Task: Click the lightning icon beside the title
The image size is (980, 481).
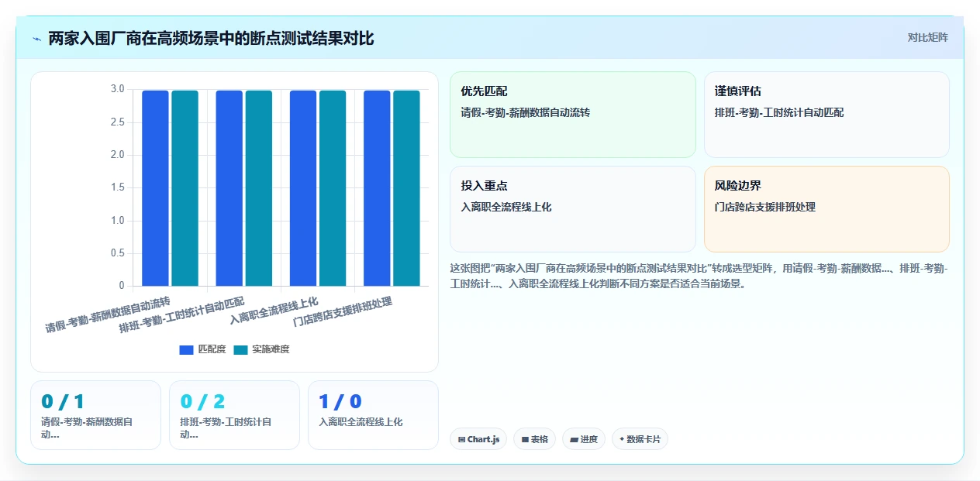Action: (36, 39)
